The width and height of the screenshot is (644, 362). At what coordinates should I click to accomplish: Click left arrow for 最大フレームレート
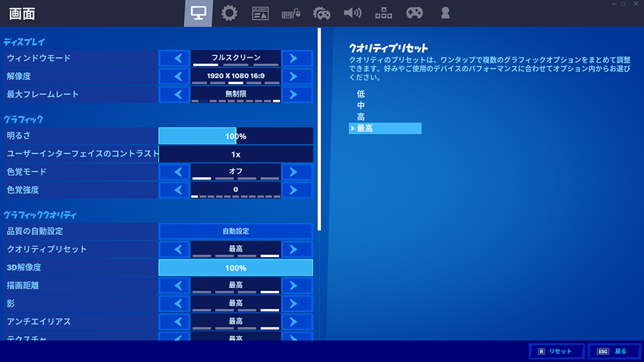[x=174, y=94]
